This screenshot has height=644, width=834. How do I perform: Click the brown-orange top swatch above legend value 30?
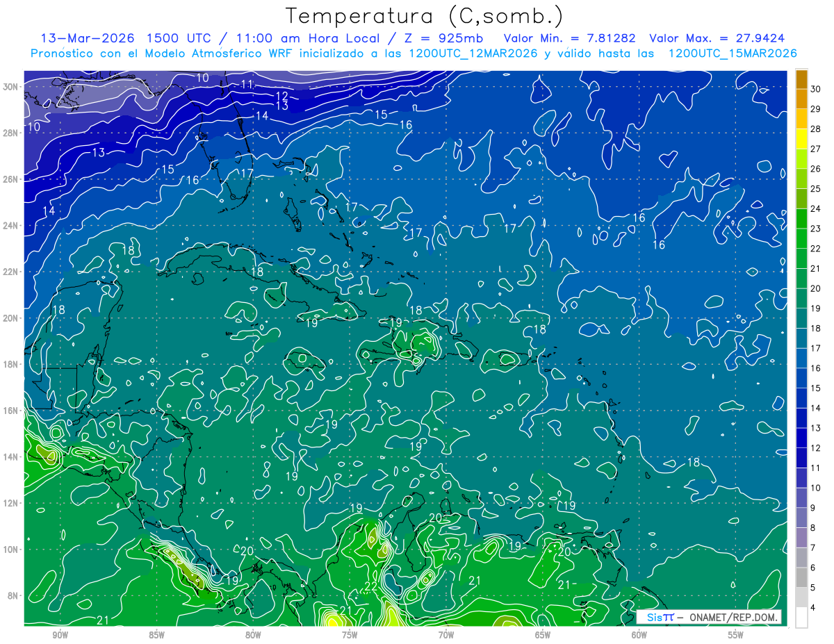click(x=801, y=79)
